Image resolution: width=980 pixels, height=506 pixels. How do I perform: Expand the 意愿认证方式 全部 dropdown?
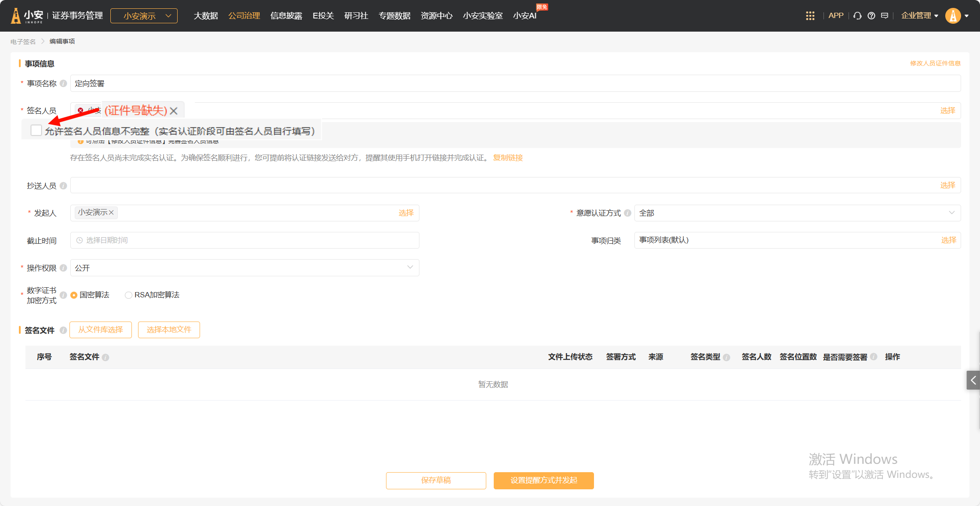[x=797, y=213]
